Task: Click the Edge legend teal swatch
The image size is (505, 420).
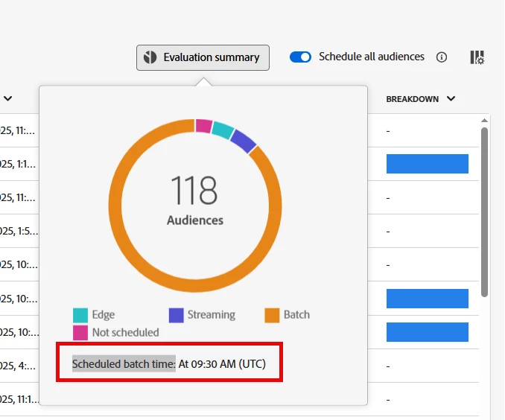Action: pyautogui.click(x=80, y=315)
